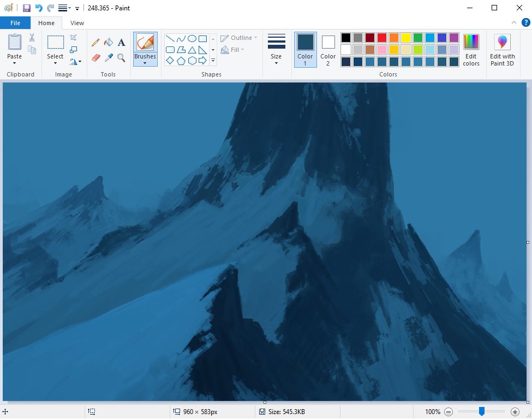Image resolution: width=532 pixels, height=419 pixels.
Task: Choose the Triangle shape
Action: tap(192, 50)
